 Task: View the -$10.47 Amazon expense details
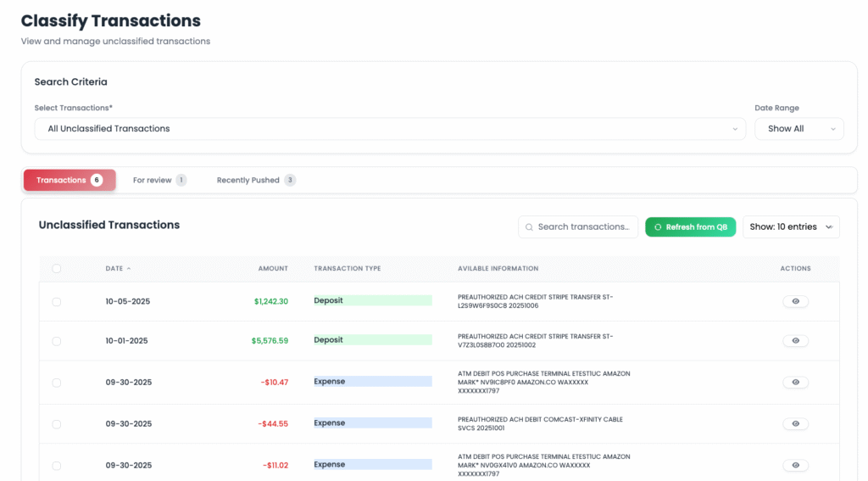[x=794, y=382]
